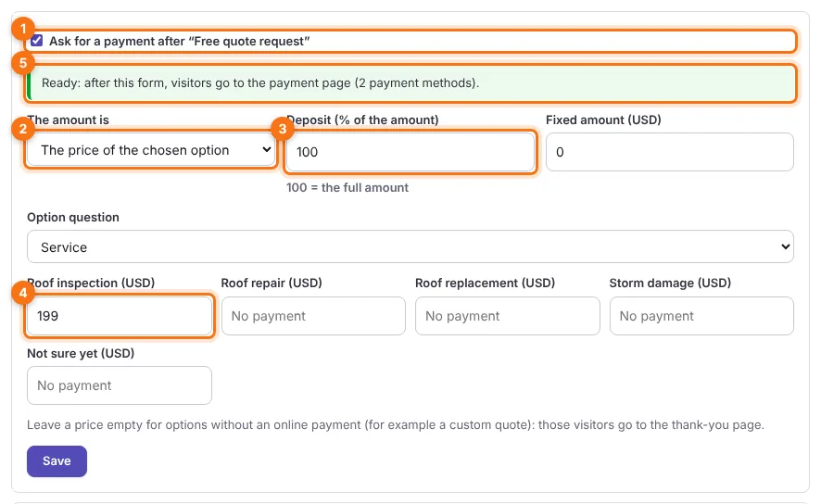
Task: Click the 'Not sure yet (USD)' label
Action: 81,353
